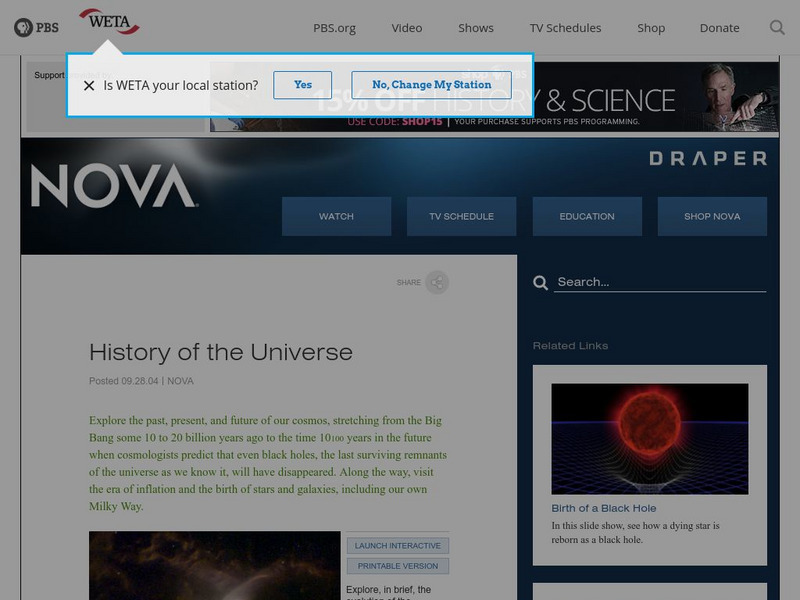Go to PBS.org in top navigation

point(334,28)
